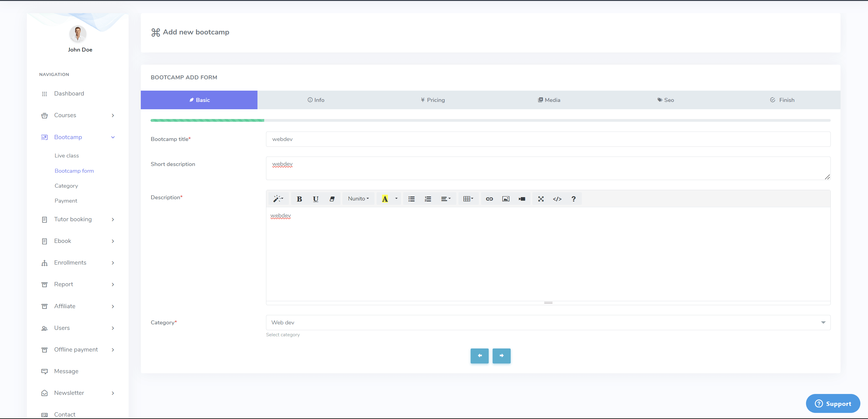Image resolution: width=868 pixels, height=419 pixels.
Task: Toggle bold formatting in description editor
Action: [299, 199]
